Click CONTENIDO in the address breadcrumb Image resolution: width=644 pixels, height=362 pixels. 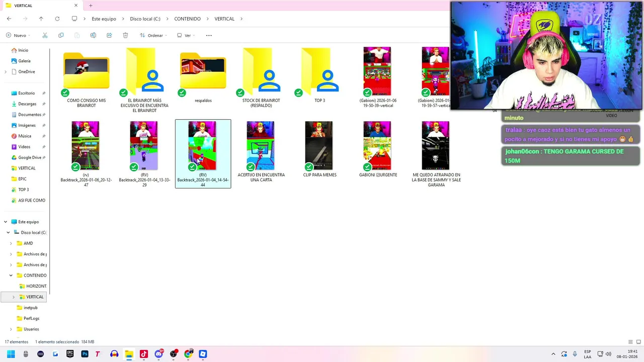tap(187, 19)
